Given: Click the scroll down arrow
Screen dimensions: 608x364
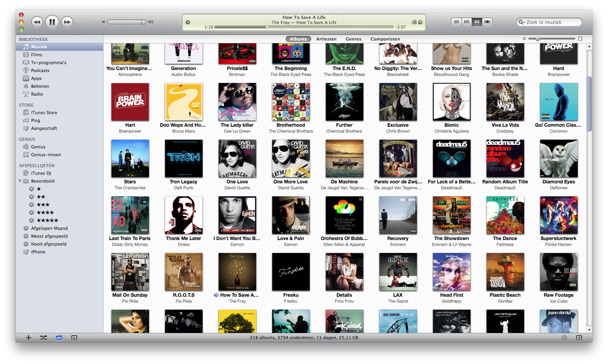Looking at the screenshot, I should [x=589, y=330].
